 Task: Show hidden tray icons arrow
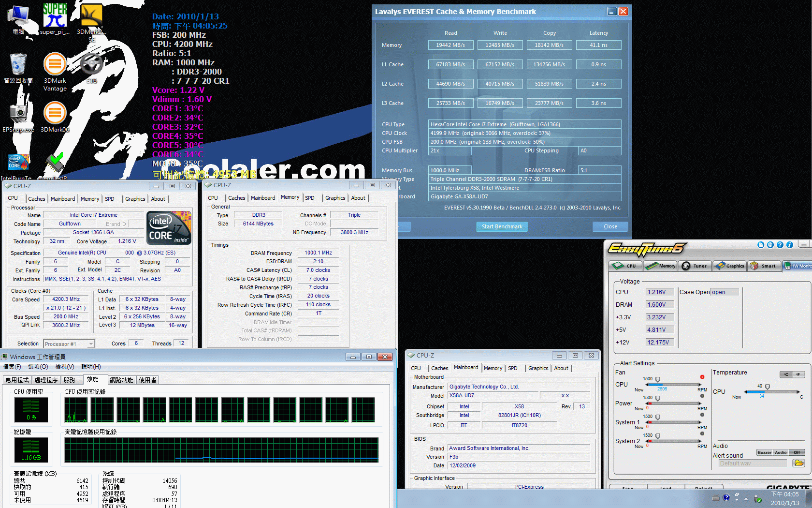(x=746, y=499)
